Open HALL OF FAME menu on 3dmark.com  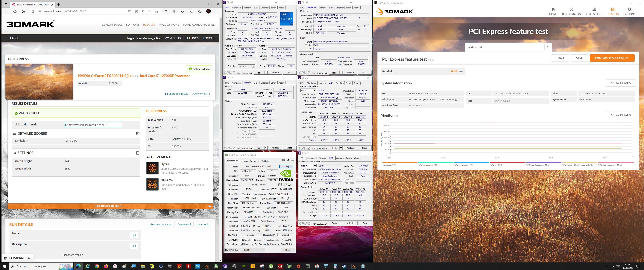click(169, 25)
